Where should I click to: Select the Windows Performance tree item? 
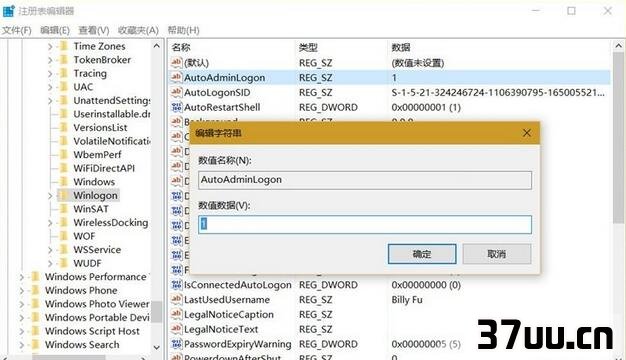[96, 277]
